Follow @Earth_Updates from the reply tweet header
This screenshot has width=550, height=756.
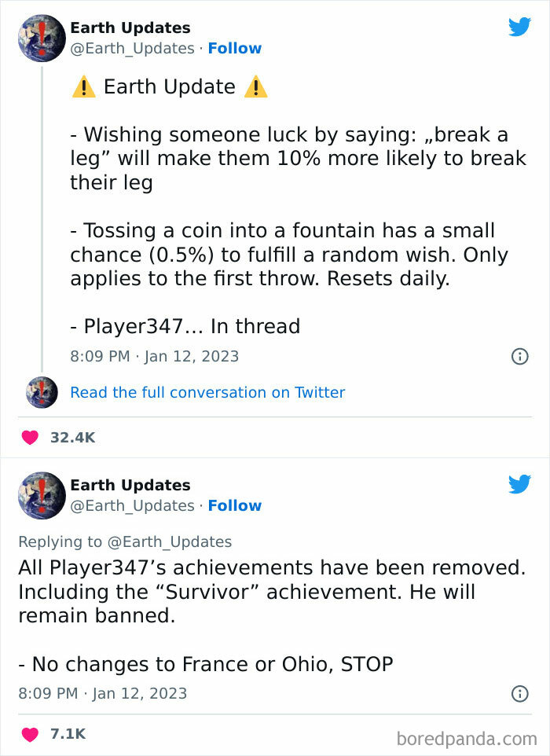coord(235,506)
